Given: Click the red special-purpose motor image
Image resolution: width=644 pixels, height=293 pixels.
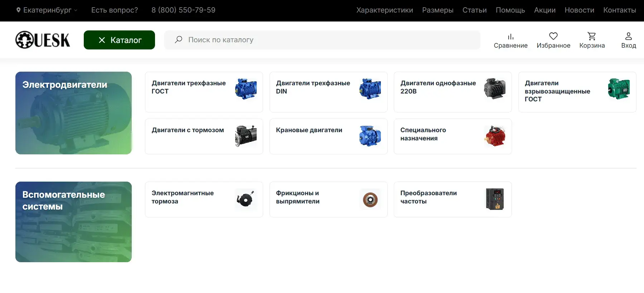Looking at the screenshot, I should pyautogui.click(x=494, y=136).
